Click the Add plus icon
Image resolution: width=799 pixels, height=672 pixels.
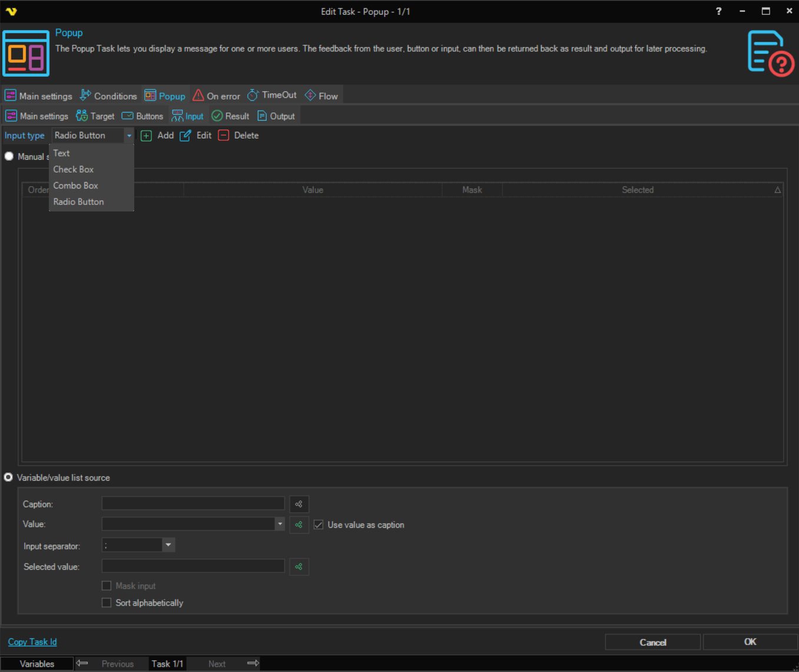click(x=147, y=135)
